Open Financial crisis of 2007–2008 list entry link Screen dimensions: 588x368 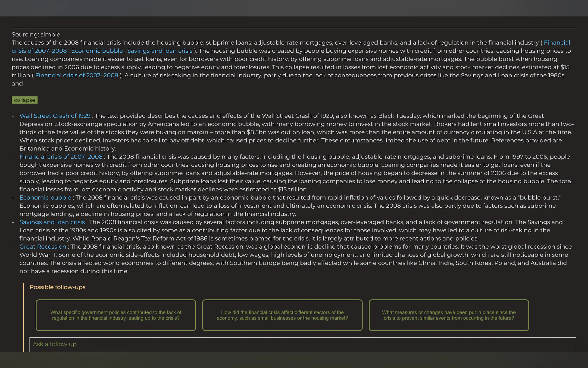pos(61,157)
